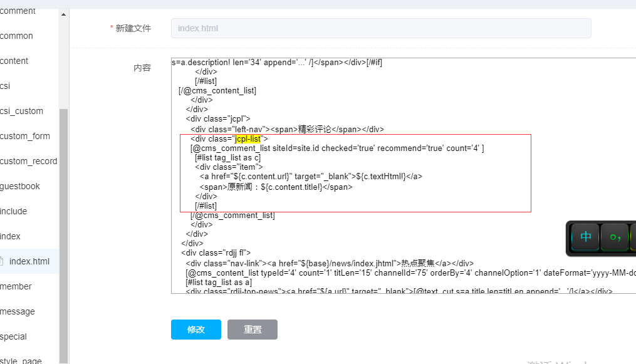The height and width of the screenshot is (364, 636).
Task: Open the custom_form folder
Action: (24, 136)
